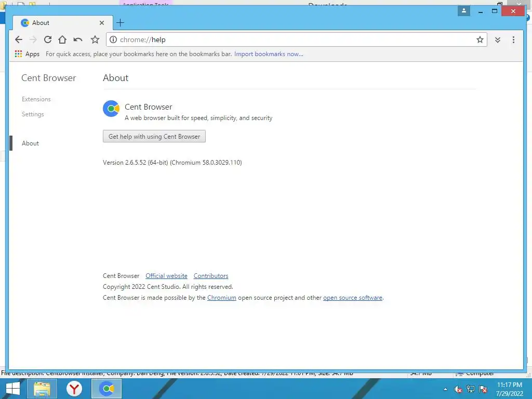
Task: View site info icon in address bar
Action: coord(113,39)
